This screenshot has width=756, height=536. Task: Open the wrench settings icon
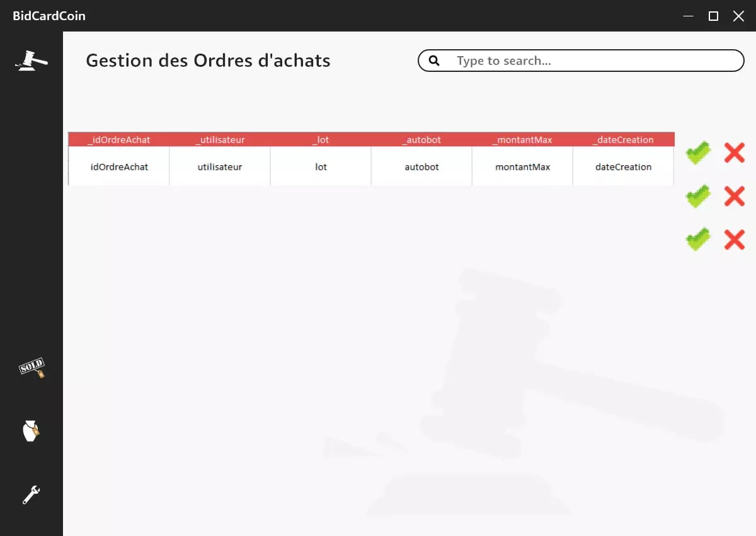click(x=31, y=494)
